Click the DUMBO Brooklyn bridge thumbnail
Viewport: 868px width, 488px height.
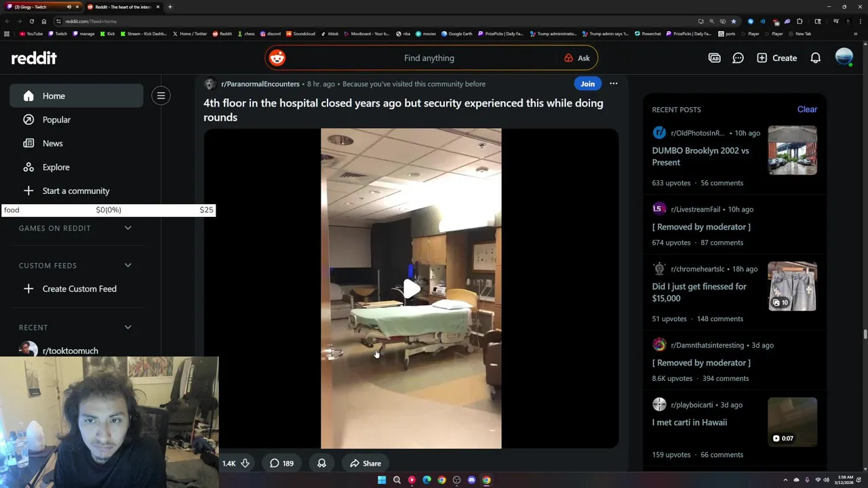click(x=792, y=150)
